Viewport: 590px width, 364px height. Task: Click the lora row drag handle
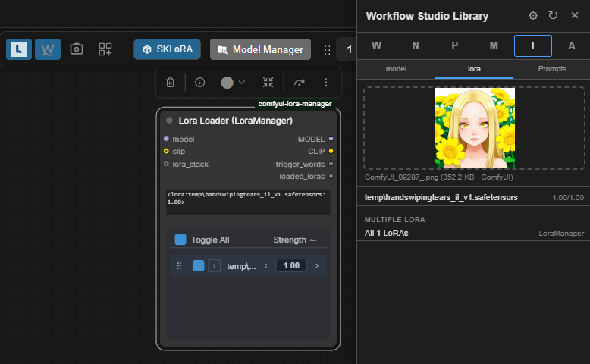coord(179,265)
